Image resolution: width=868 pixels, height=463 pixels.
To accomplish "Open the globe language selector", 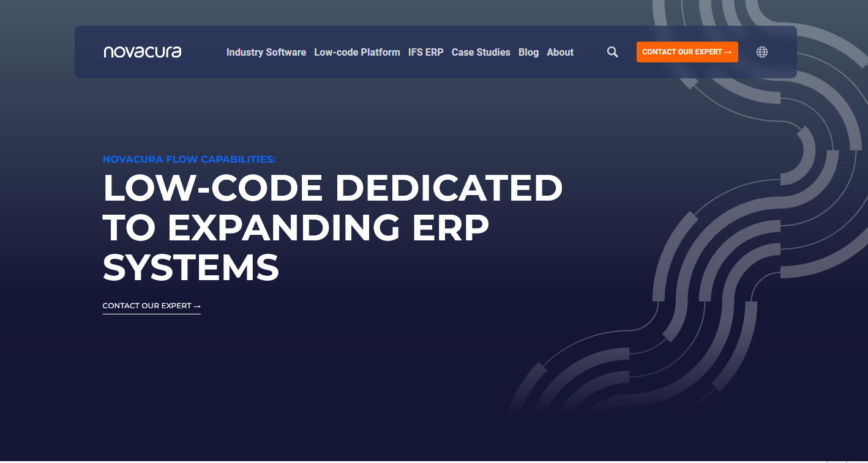I will 761,52.
